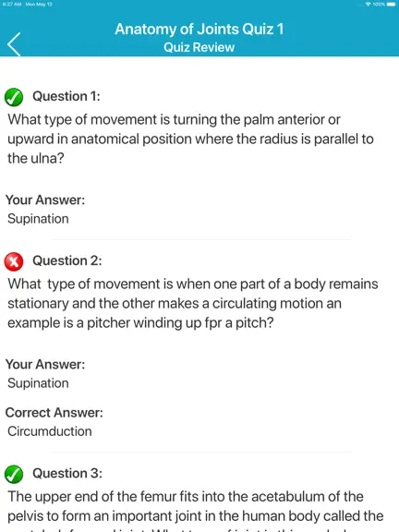Click the Wi-Fi icon in status bar
Image resolution: width=399 pixels, height=532 pixels.
[369, 4]
